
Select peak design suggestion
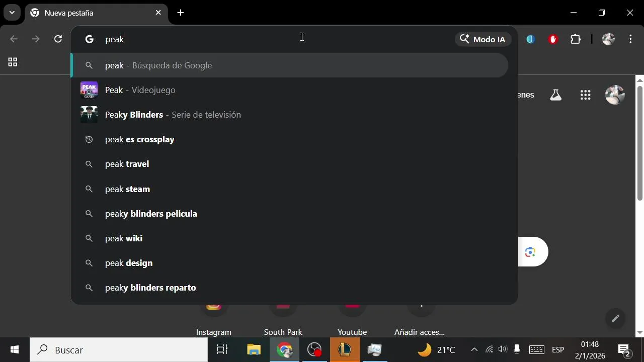tap(290, 263)
